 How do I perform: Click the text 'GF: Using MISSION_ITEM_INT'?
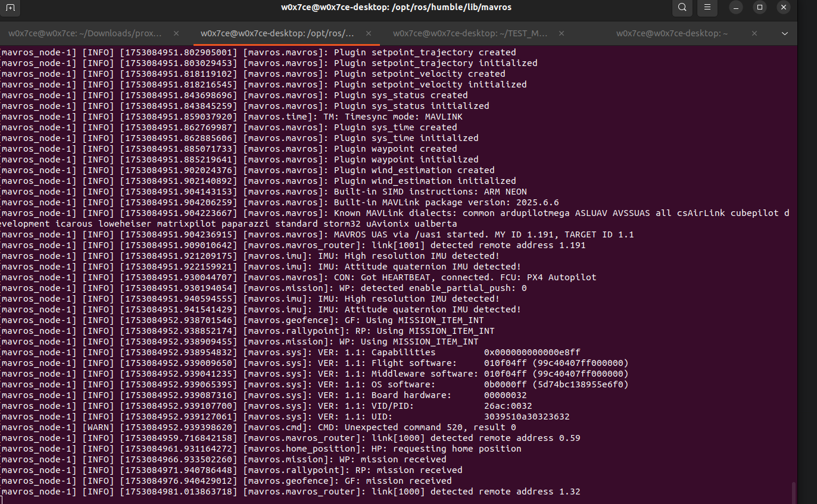(x=414, y=320)
